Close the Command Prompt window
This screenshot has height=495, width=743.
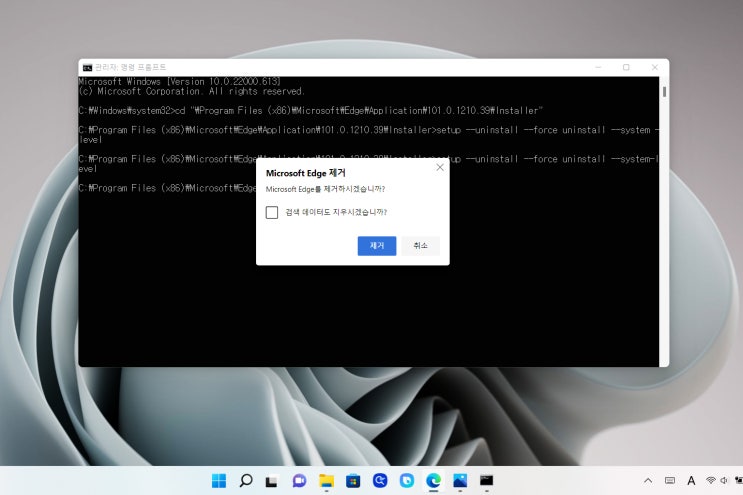(654, 67)
